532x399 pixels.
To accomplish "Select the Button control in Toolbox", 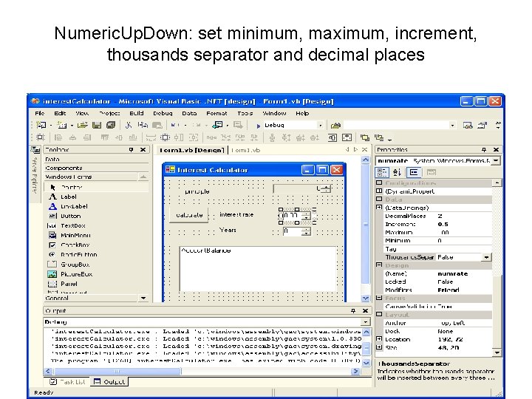I will click(96, 216).
